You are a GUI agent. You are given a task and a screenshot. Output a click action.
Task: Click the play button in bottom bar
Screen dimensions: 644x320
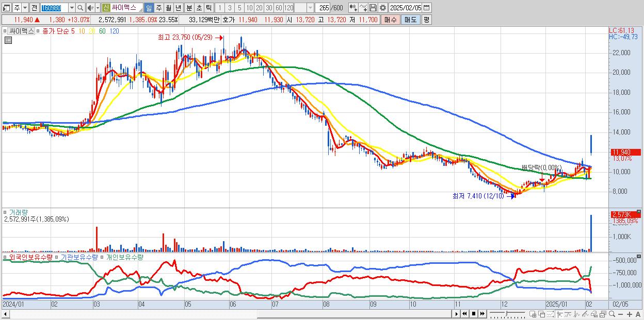pyautogui.click(x=457, y=314)
